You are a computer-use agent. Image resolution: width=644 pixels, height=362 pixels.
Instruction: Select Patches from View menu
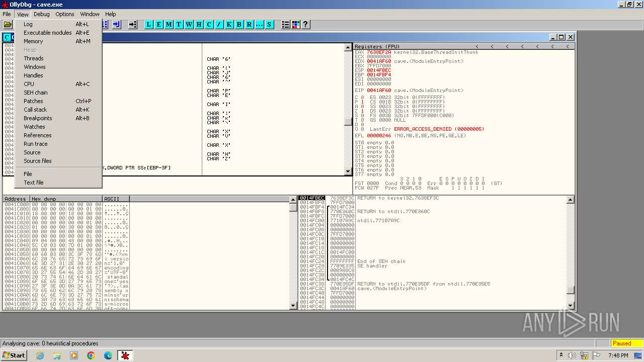click(x=58, y=101)
